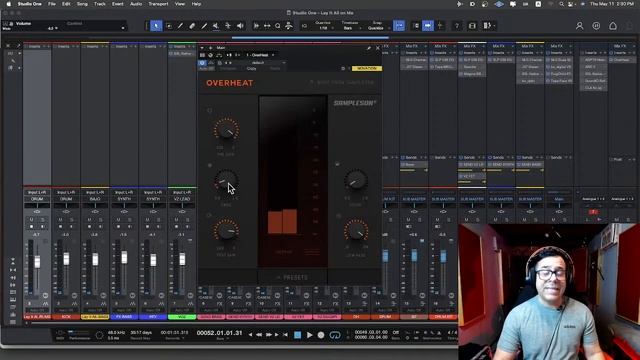Open the Transport menu

pyautogui.click(x=158, y=4)
